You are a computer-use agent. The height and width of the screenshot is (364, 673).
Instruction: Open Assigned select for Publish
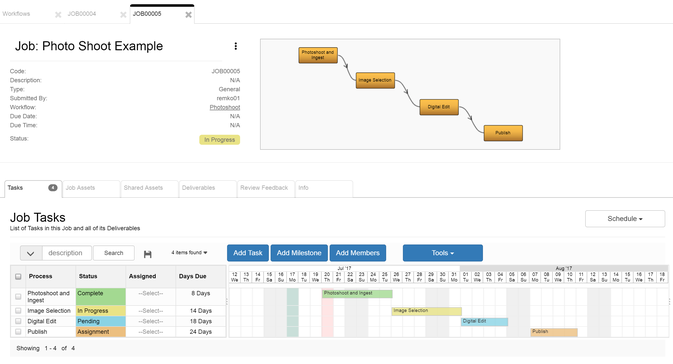tap(151, 332)
